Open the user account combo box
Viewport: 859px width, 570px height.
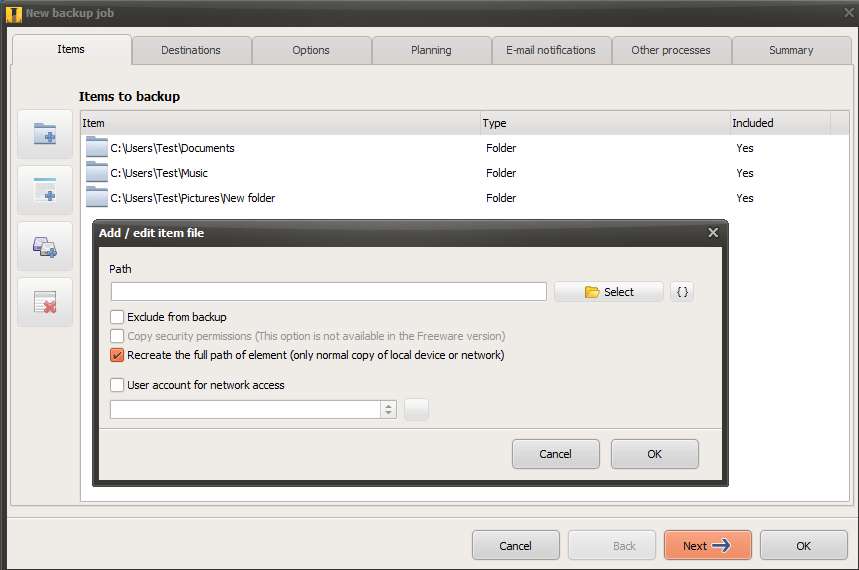click(x=253, y=409)
